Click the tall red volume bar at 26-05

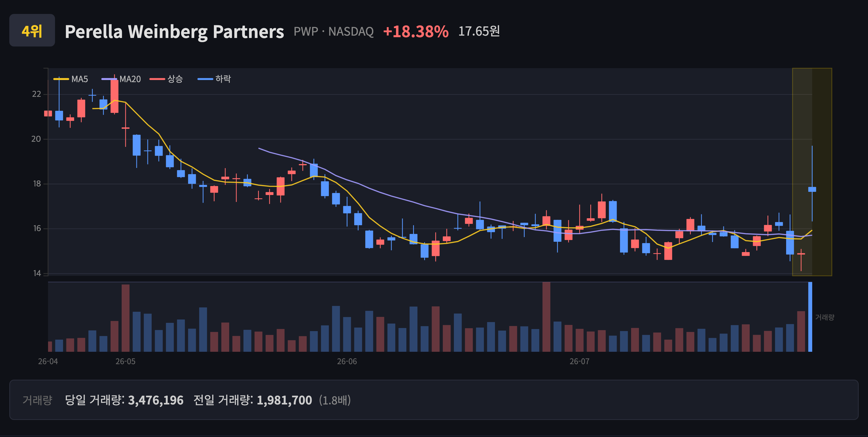125,318
